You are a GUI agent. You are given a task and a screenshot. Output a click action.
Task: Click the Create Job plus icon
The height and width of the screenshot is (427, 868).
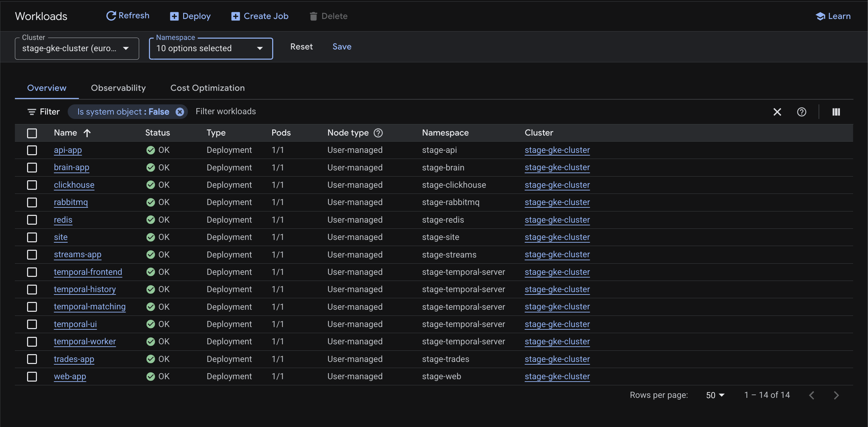(x=236, y=16)
